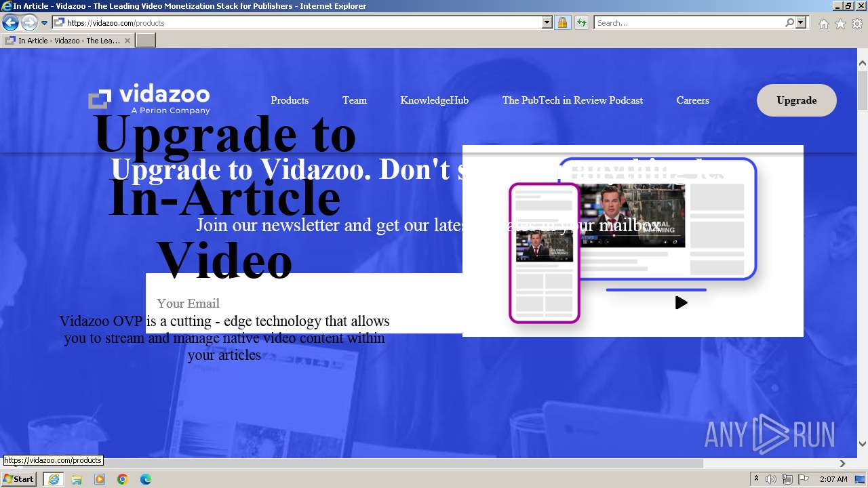Click the play arrow below the illustration
The image size is (868, 488).
(x=681, y=303)
